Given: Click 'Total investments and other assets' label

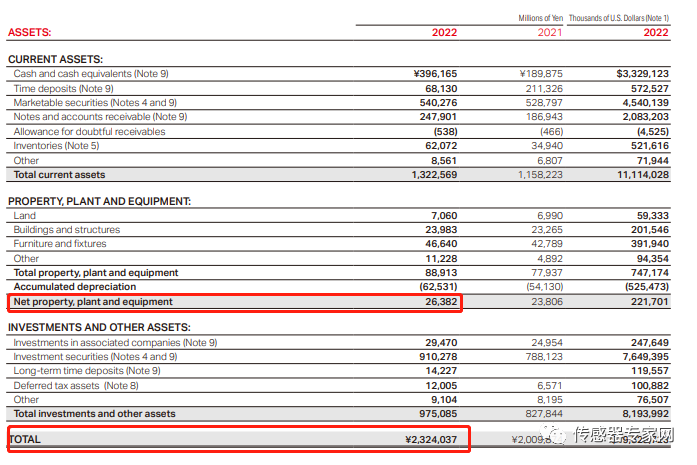Looking at the screenshot, I should [95, 414].
